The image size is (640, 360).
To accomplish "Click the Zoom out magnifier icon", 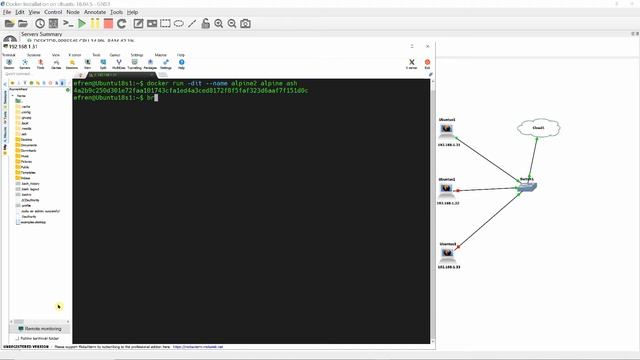I will click(232, 24).
